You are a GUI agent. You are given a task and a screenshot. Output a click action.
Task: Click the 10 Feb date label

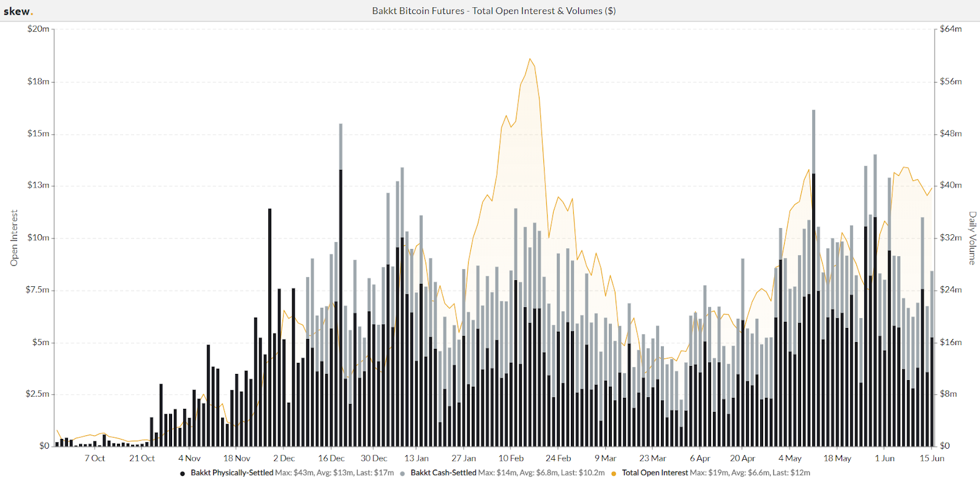[x=511, y=459]
